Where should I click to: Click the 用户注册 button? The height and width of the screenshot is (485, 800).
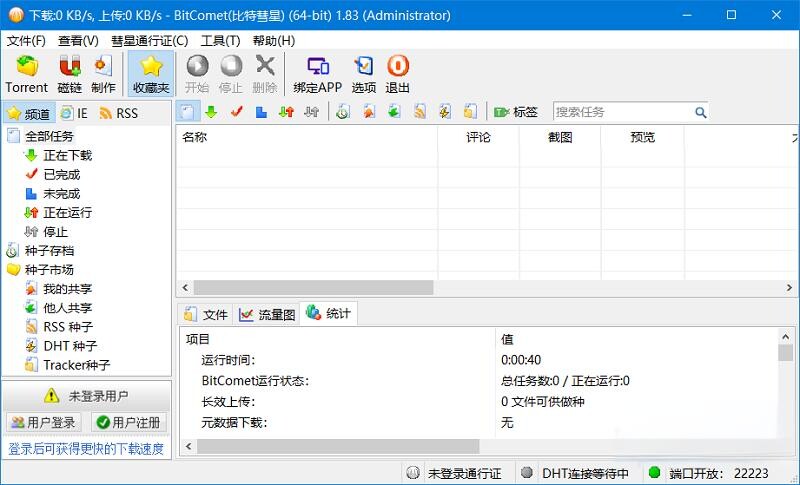[x=128, y=423]
